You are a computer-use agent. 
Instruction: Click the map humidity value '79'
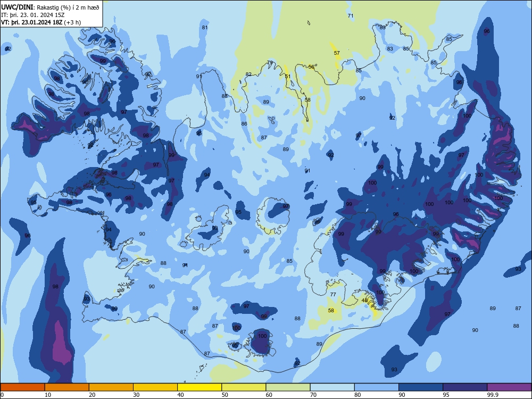click(x=270, y=62)
